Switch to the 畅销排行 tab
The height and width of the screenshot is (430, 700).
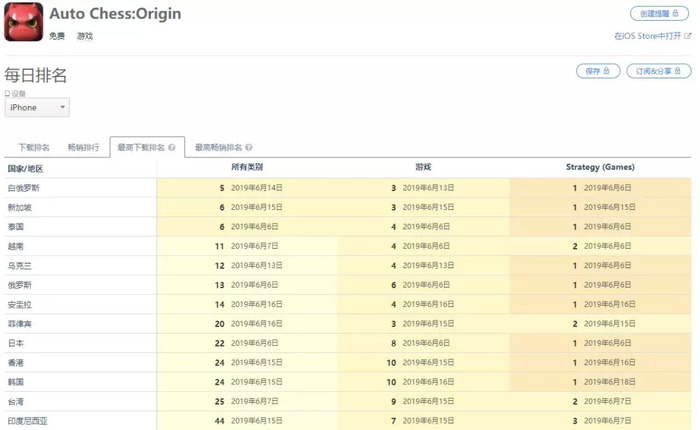pos(83,147)
